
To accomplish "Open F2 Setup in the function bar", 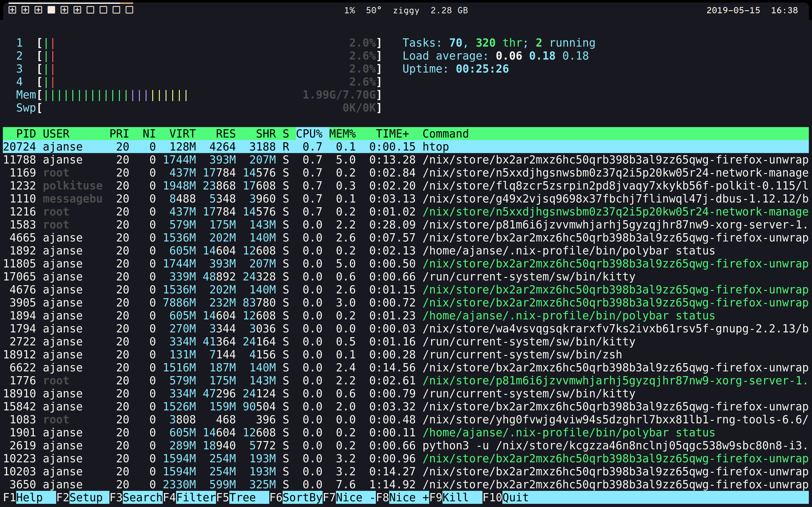I will point(82,497).
